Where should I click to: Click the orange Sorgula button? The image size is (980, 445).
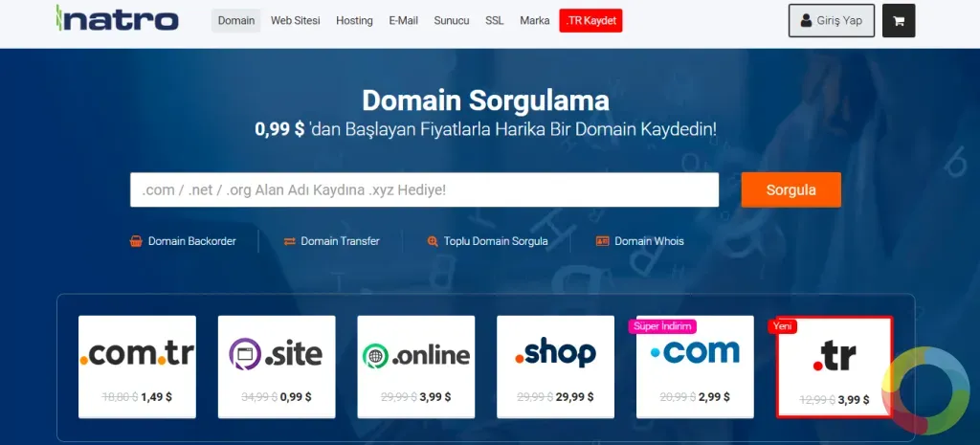(x=791, y=190)
